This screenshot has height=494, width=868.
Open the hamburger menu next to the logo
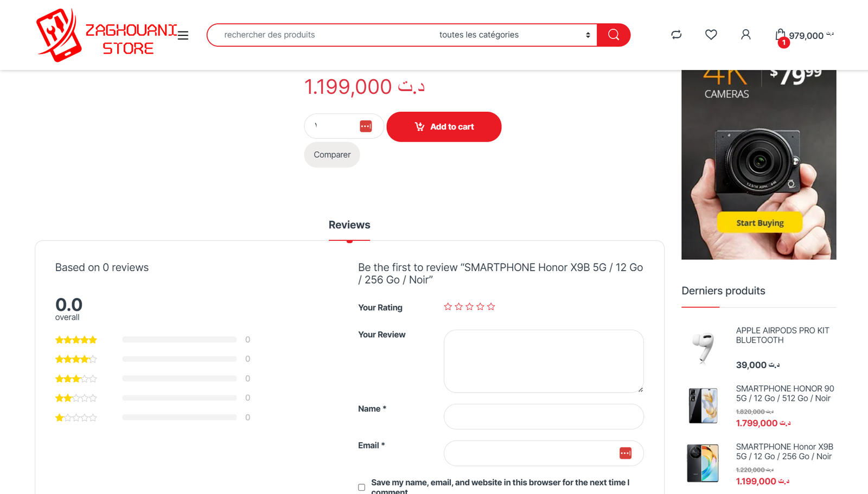[183, 35]
